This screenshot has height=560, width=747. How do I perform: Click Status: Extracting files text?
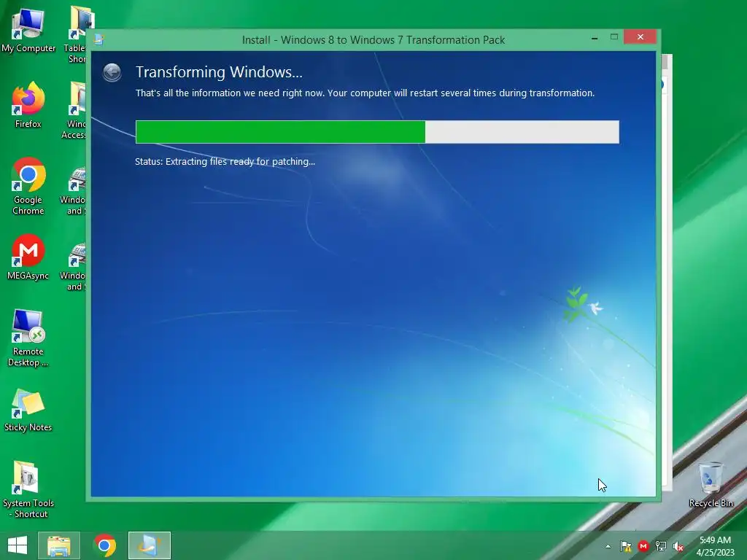(x=225, y=162)
